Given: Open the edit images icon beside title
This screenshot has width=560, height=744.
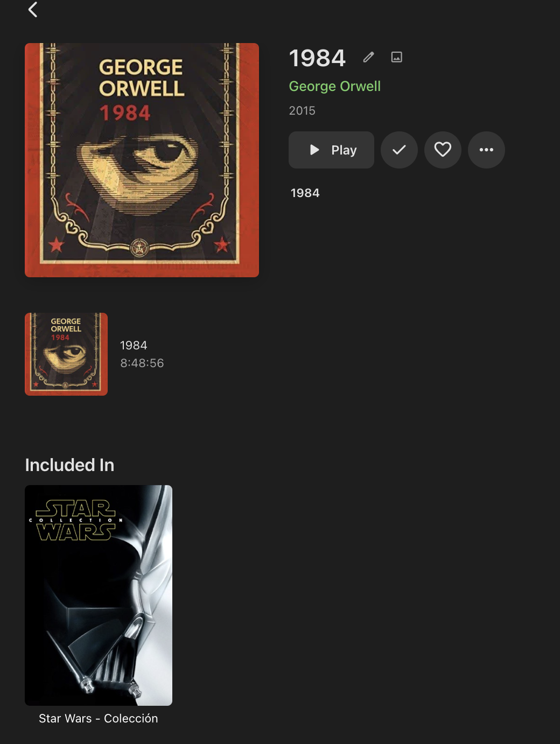Looking at the screenshot, I should pos(397,57).
